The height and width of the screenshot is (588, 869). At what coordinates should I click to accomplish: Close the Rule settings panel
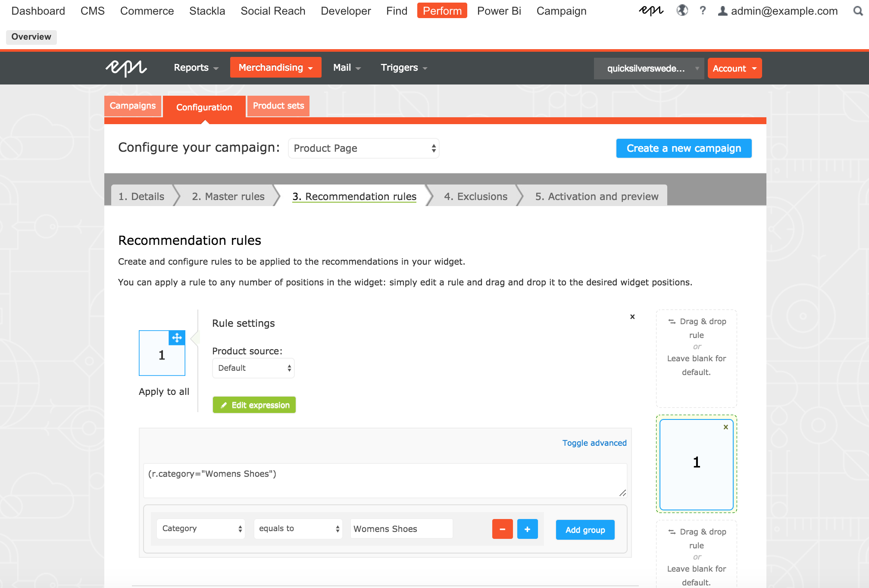pos(632,317)
